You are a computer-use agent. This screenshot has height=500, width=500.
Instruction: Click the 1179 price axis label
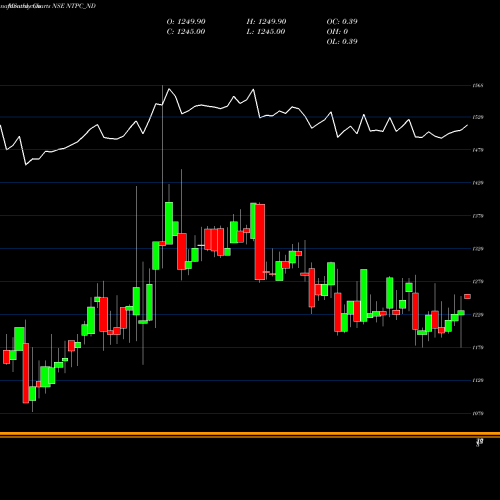tap(478, 348)
